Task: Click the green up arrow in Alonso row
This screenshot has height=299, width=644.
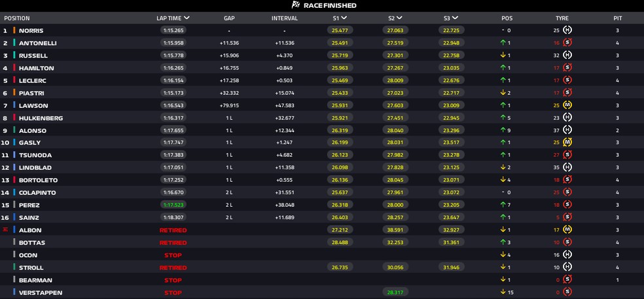Action: (x=503, y=130)
